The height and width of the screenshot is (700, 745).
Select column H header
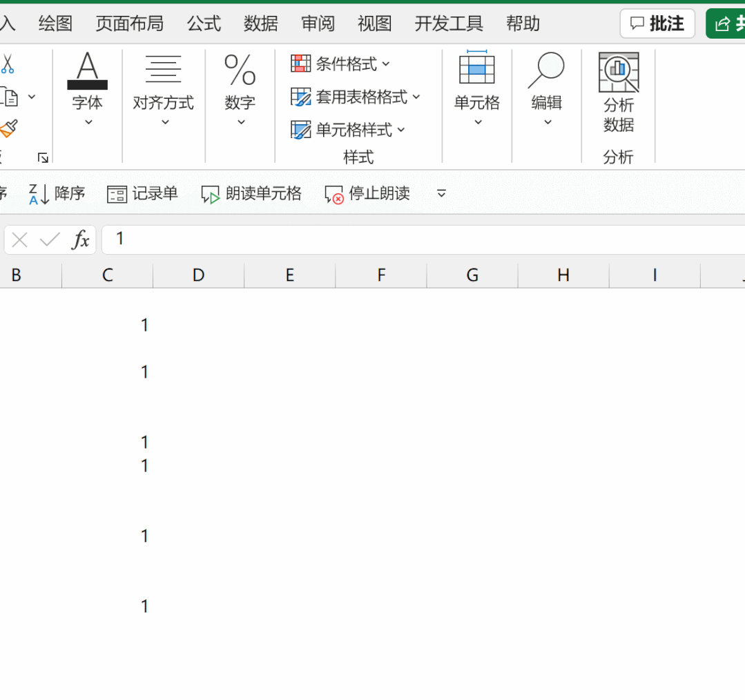click(x=563, y=275)
